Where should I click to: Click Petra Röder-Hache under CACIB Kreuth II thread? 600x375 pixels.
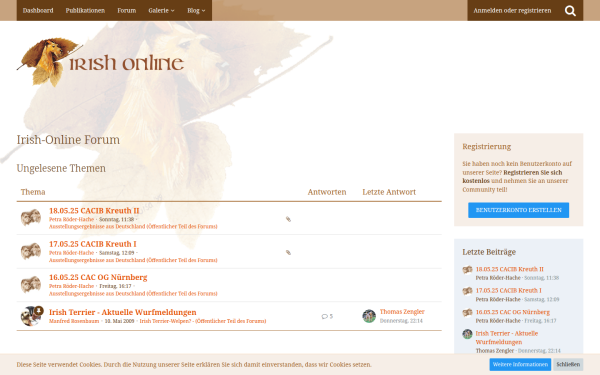coord(71,219)
